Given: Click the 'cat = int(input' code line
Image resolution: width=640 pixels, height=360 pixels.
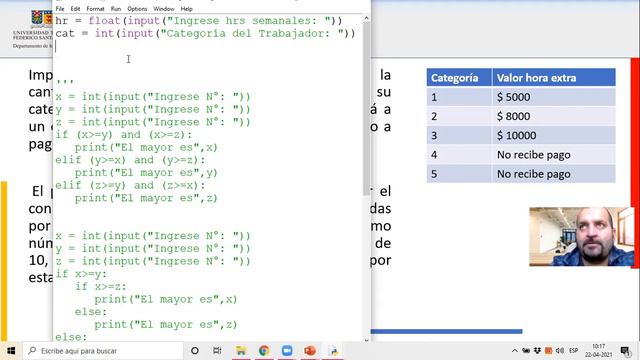Looking at the screenshot, I should coord(205,33).
